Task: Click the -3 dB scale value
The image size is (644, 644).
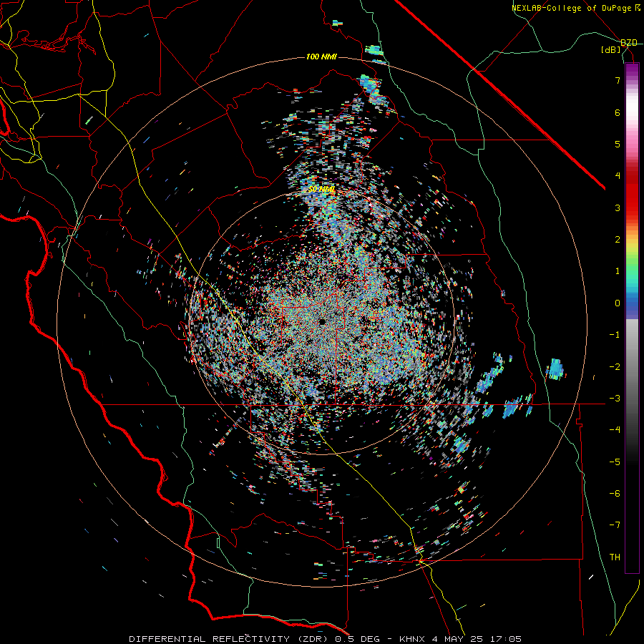Action: pos(615,399)
